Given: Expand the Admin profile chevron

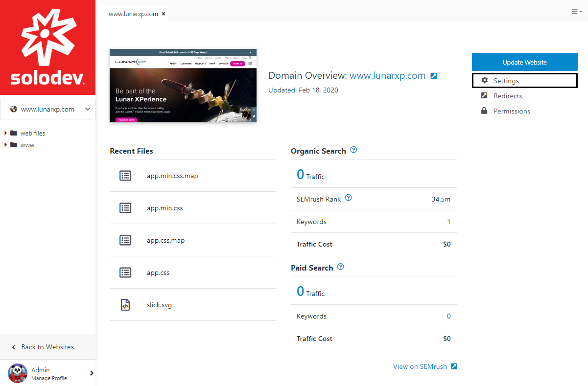Looking at the screenshot, I should click(x=92, y=373).
